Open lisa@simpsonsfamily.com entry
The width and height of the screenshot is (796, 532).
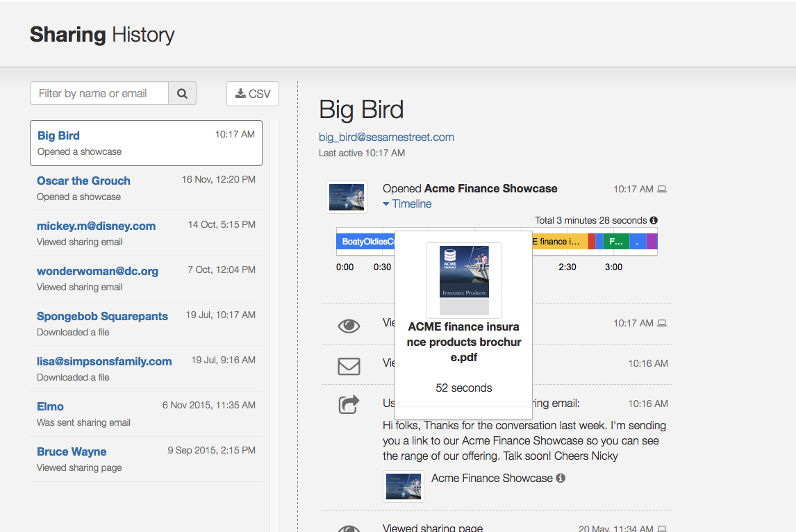click(x=146, y=369)
